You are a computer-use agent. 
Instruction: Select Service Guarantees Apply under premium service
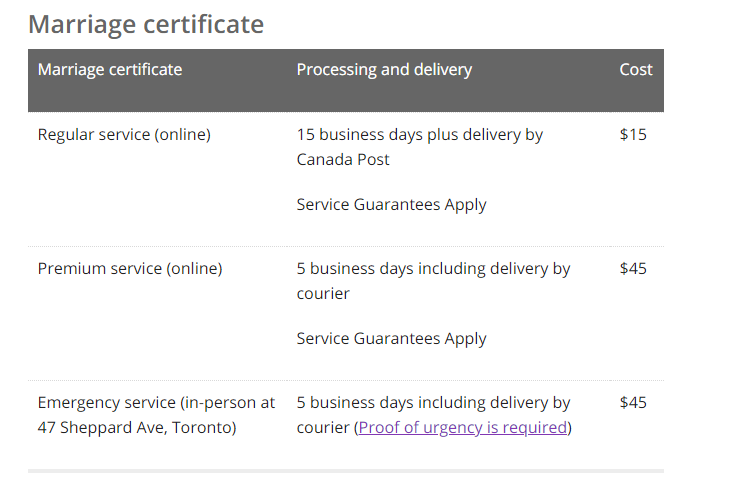point(392,338)
